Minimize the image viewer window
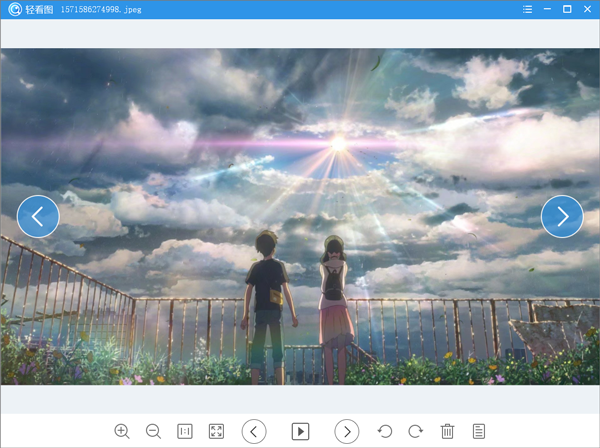600x448 pixels. (x=547, y=9)
